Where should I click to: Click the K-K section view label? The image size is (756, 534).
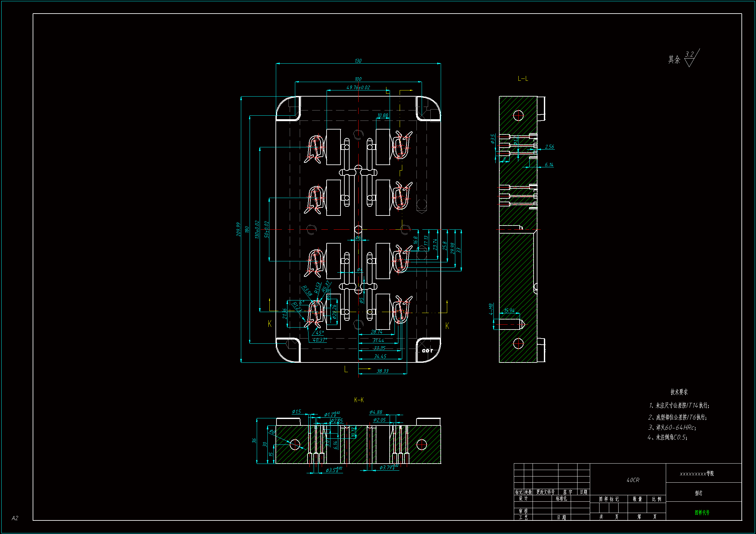click(359, 400)
